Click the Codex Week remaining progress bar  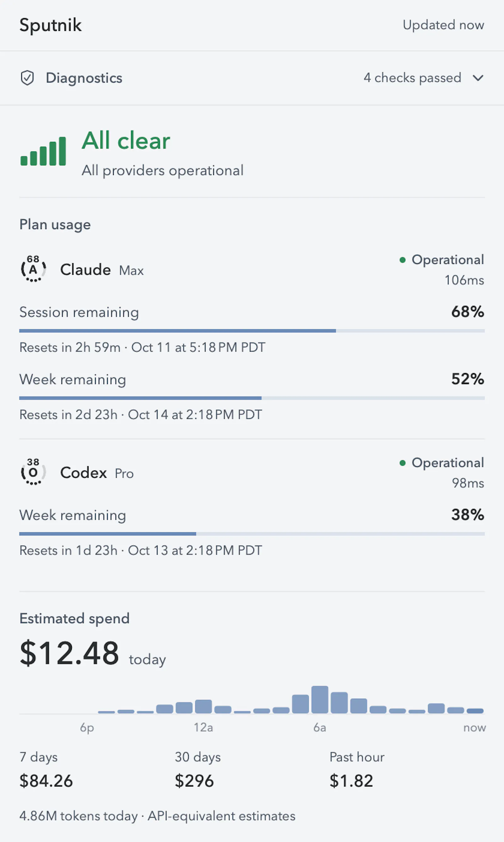click(252, 534)
